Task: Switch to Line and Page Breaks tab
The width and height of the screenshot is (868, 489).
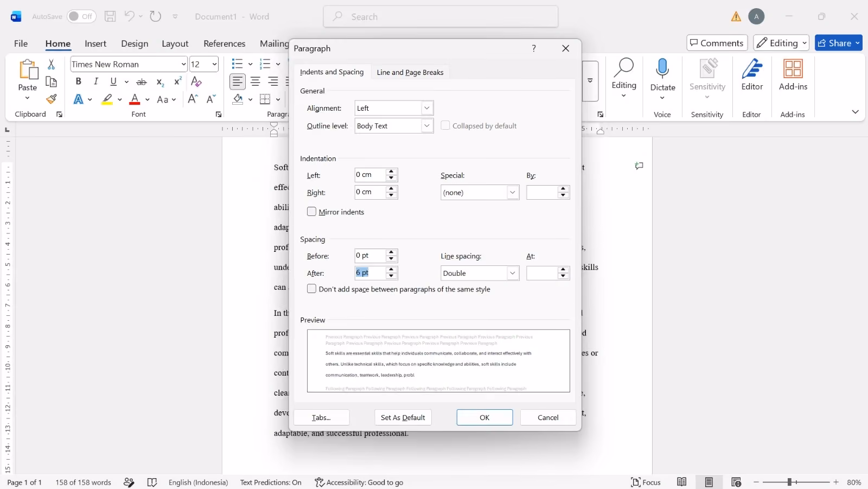Action: [x=410, y=72]
